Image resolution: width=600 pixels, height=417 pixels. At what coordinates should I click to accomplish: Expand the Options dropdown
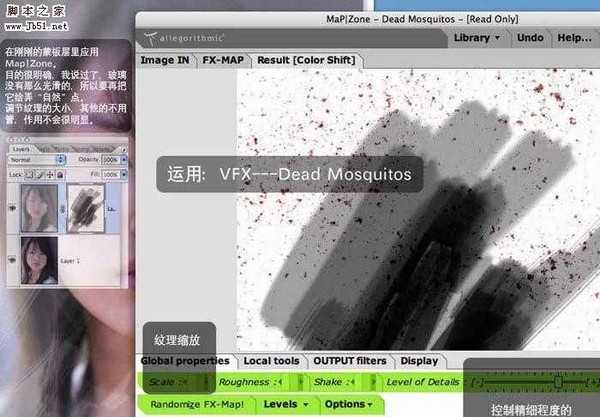click(348, 404)
